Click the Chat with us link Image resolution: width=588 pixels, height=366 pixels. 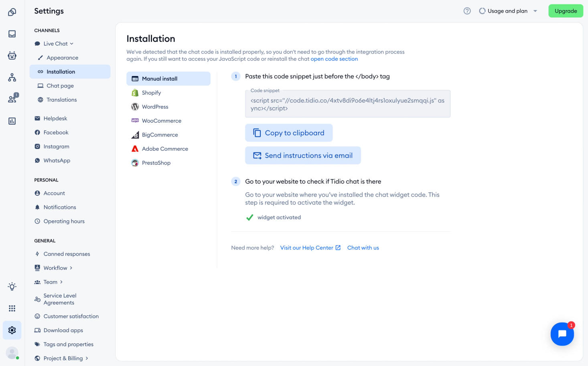click(x=363, y=248)
